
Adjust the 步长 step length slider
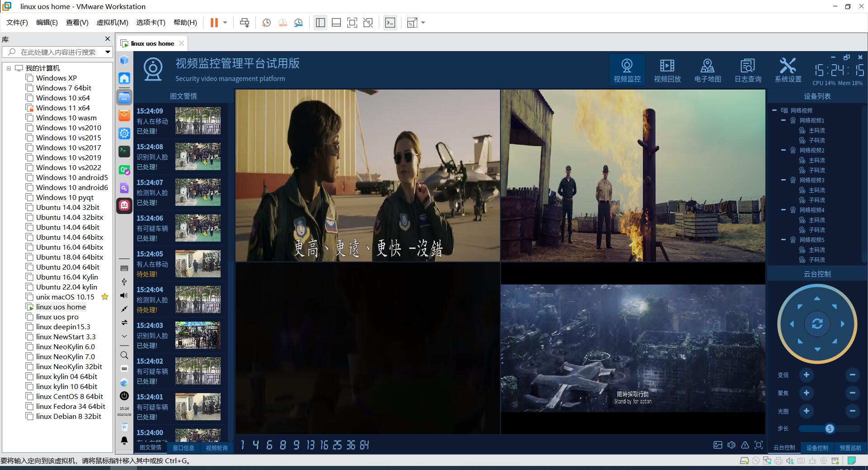[829, 429]
